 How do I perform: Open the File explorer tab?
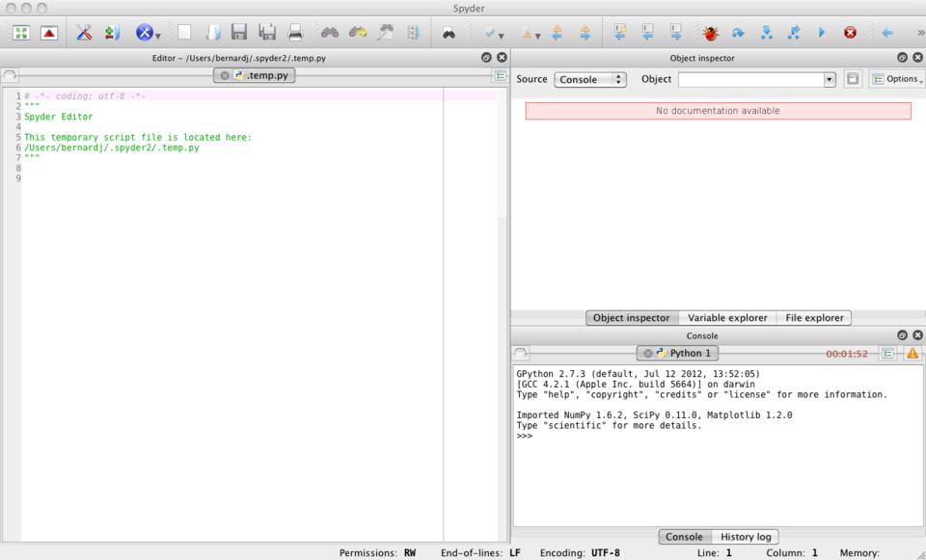pos(814,317)
